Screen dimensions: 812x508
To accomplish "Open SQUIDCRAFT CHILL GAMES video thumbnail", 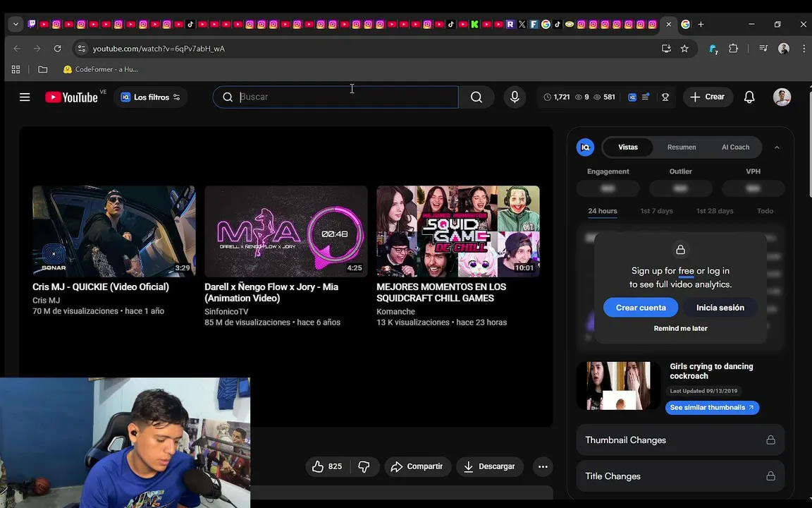I will click(457, 231).
